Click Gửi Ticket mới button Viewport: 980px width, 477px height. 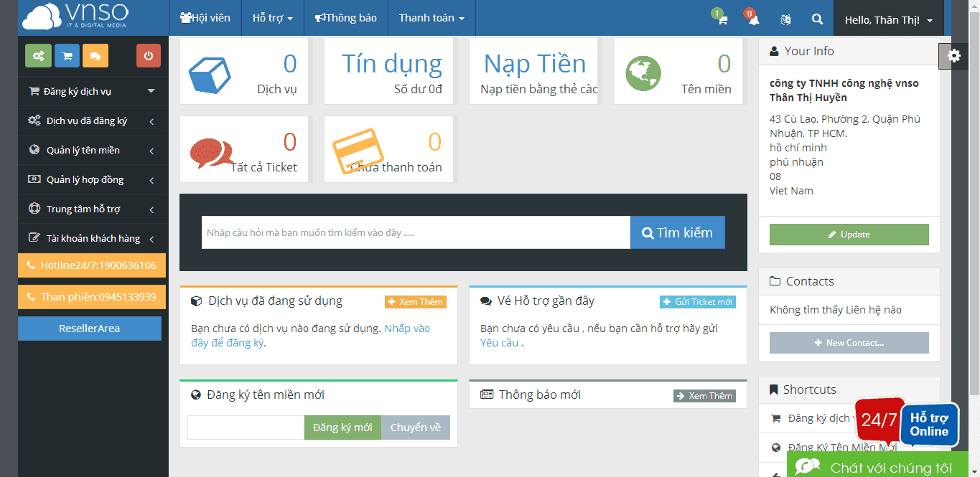point(698,302)
